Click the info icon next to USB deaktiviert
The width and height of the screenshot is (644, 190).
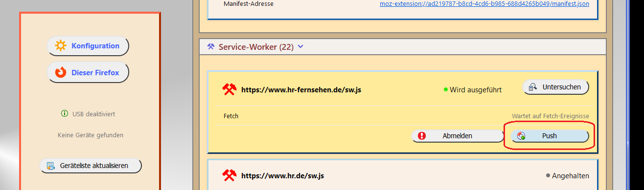(64, 114)
